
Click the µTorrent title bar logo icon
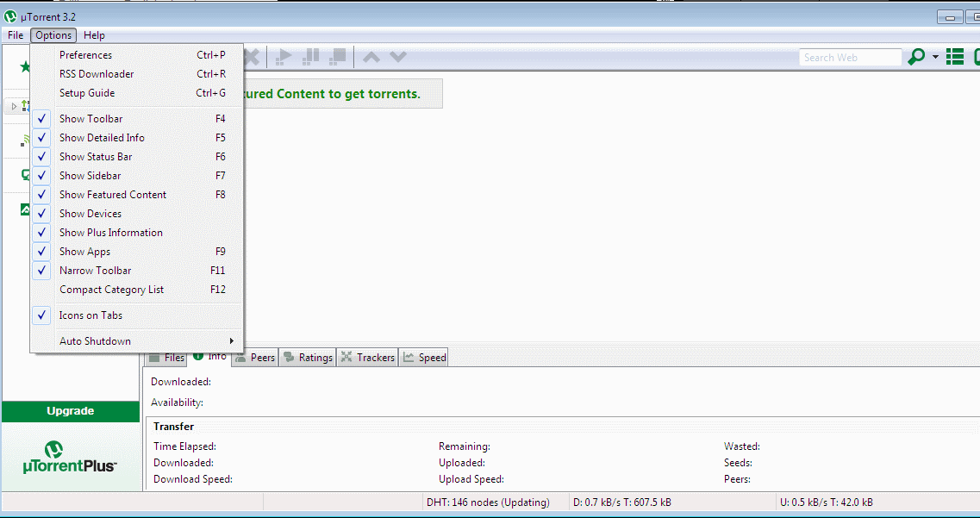[x=10, y=16]
